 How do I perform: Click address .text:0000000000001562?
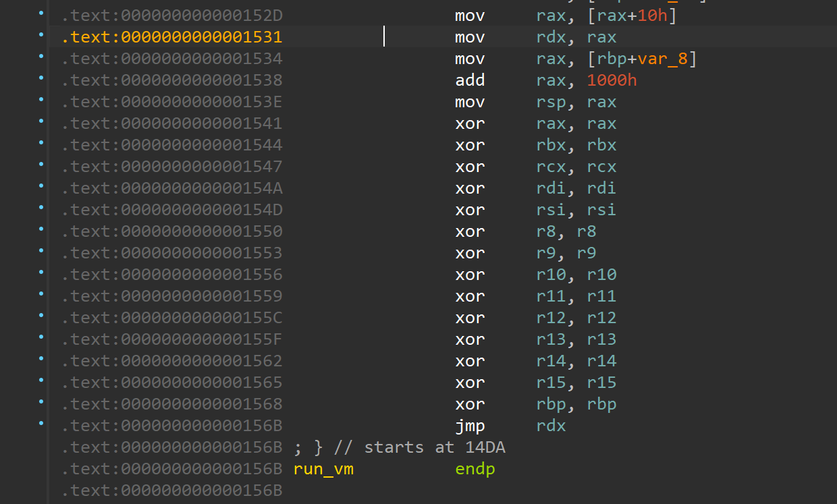click(x=171, y=361)
